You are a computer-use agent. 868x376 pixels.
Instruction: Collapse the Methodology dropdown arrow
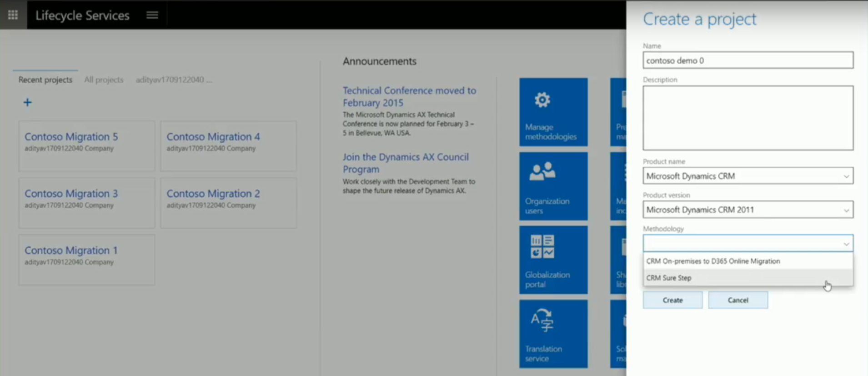coord(846,244)
